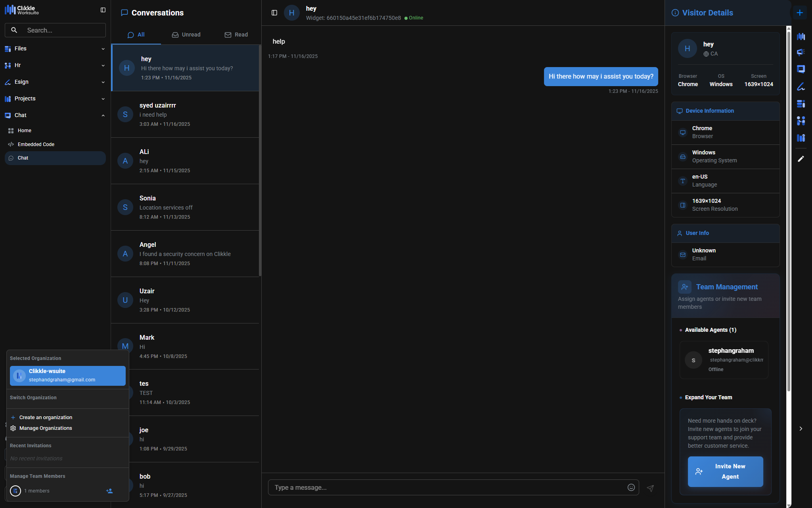Click the Esign icon in right rail
Image resolution: width=812 pixels, height=508 pixels.
coord(801,87)
